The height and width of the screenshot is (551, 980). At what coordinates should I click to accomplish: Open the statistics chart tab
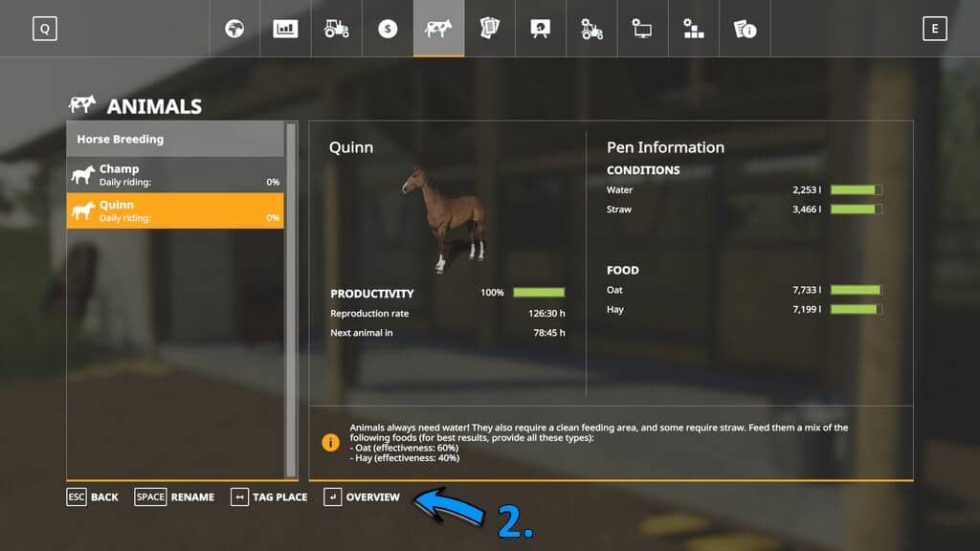pyautogui.click(x=285, y=29)
